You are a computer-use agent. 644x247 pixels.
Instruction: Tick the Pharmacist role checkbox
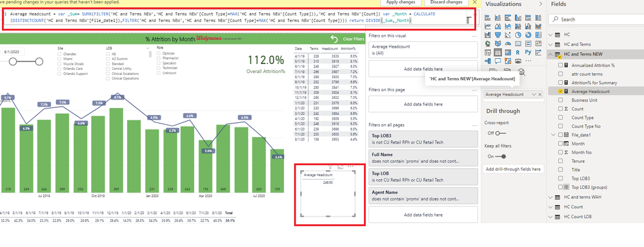pyautogui.click(x=159, y=58)
